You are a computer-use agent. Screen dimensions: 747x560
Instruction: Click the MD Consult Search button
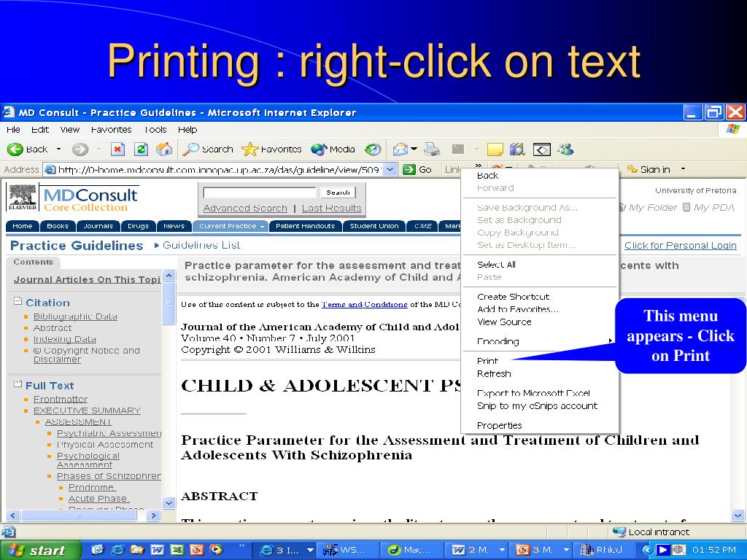(x=338, y=192)
